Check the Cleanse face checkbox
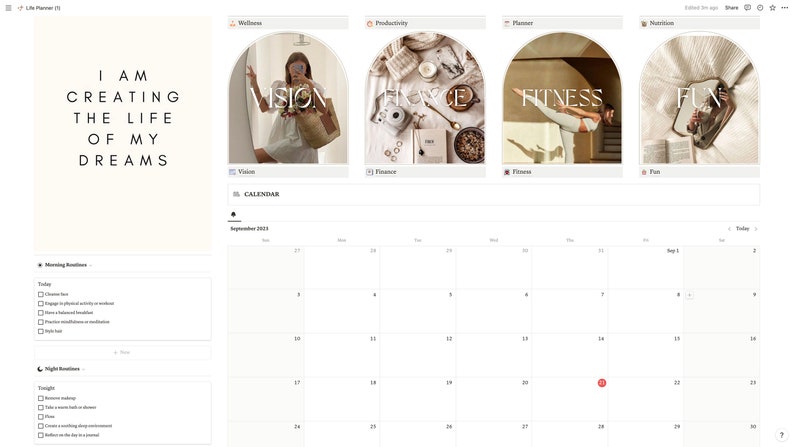 tap(41, 294)
